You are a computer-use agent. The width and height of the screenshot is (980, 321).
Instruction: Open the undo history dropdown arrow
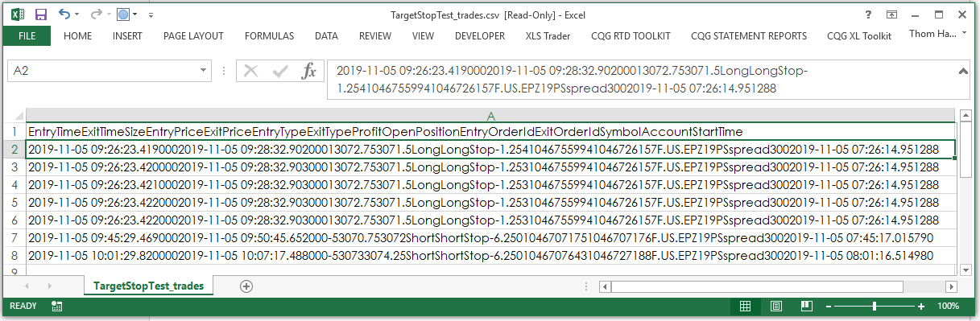pos(77,14)
